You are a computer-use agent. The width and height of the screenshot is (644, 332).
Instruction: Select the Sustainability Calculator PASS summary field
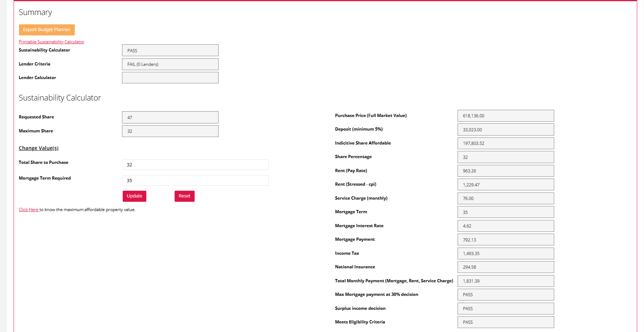click(x=170, y=50)
